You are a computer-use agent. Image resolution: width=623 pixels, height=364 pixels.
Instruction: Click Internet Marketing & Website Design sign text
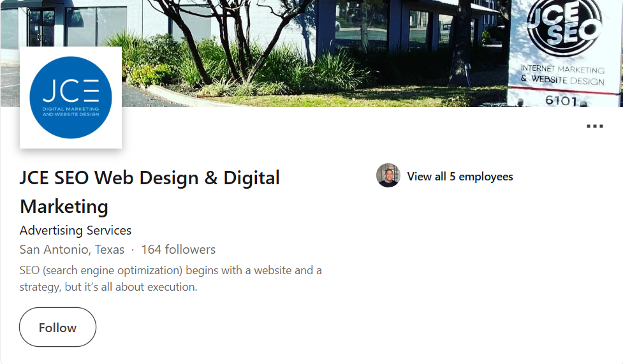coord(562,74)
